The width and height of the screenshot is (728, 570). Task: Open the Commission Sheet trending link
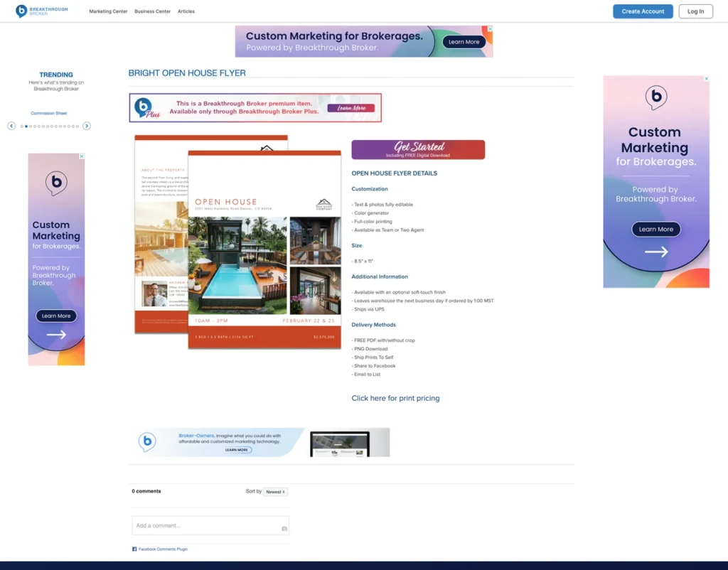[48, 112]
